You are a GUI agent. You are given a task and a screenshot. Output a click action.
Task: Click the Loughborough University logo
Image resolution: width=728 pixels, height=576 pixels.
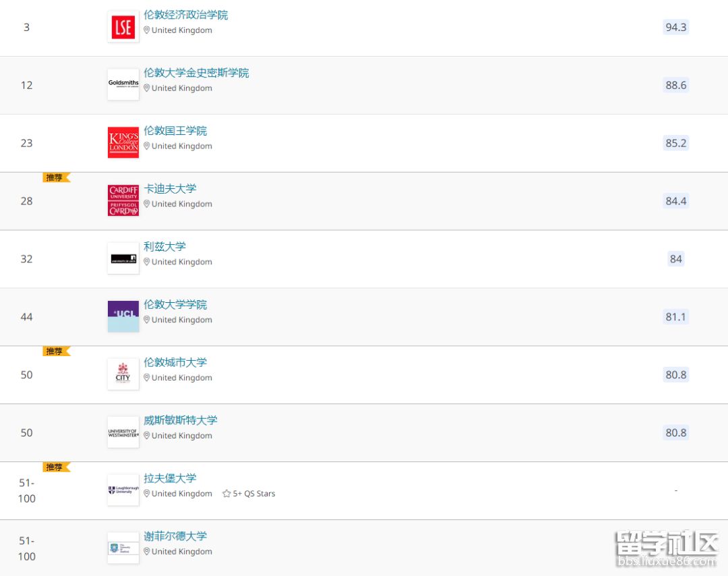pyautogui.click(x=122, y=490)
